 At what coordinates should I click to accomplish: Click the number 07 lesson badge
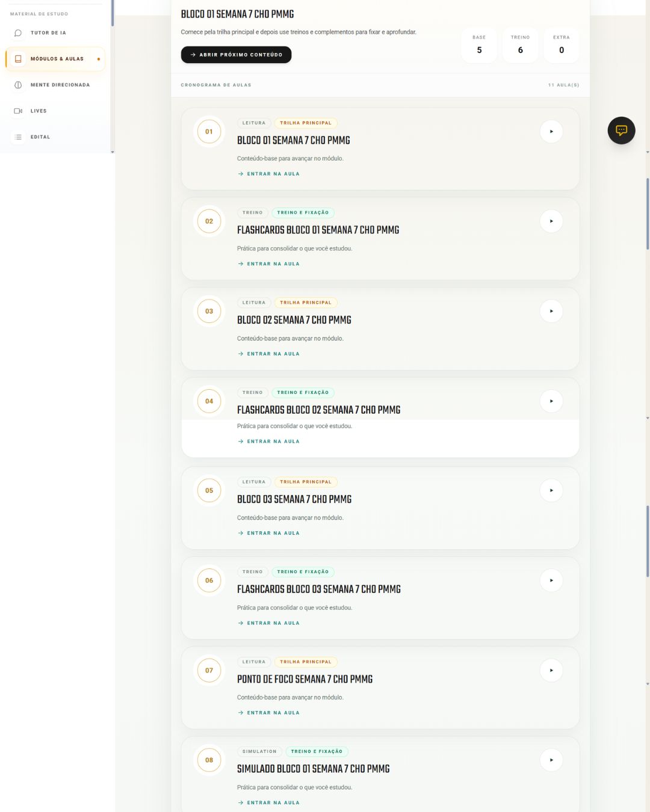[x=209, y=670]
